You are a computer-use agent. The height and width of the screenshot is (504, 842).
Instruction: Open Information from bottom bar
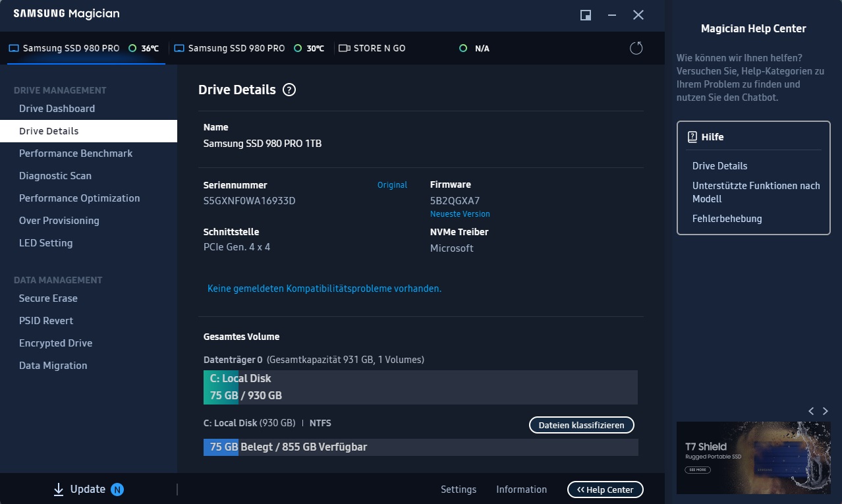(x=521, y=490)
